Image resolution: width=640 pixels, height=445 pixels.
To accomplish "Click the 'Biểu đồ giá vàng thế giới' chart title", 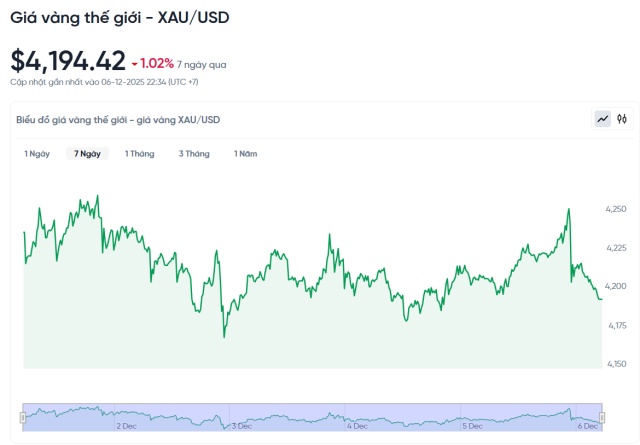I will 118,120.
